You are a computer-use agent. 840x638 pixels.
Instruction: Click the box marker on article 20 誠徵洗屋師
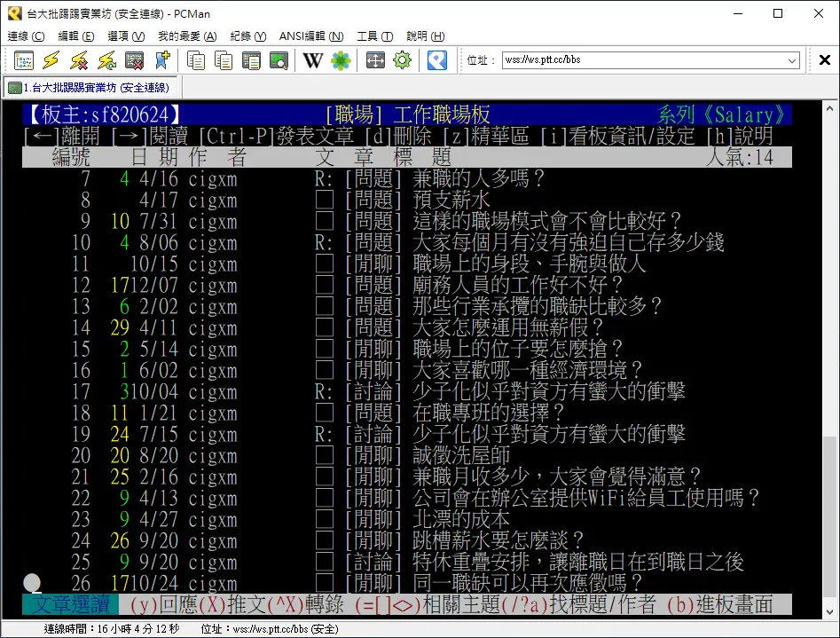(325, 455)
